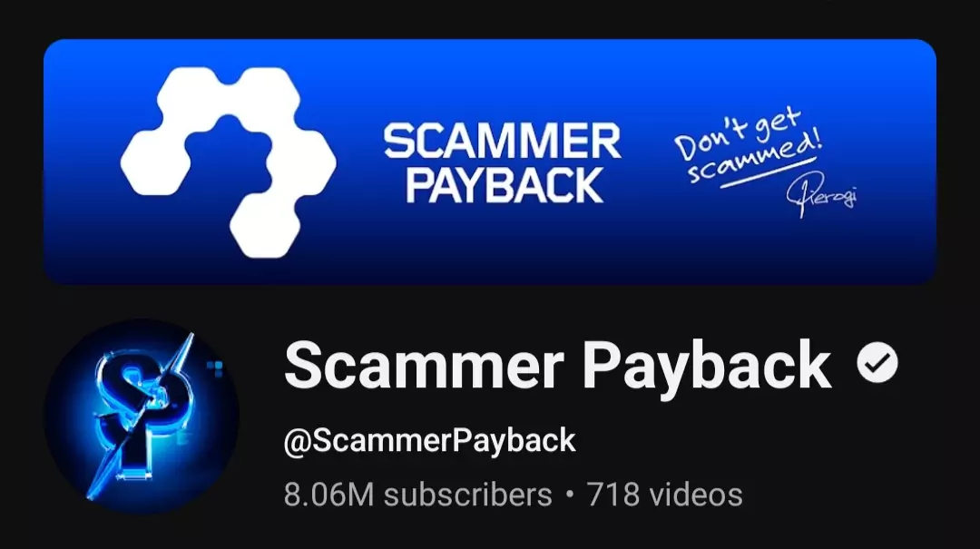
Task: Click the word SCAMMER in banner
Action: pyautogui.click(x=503, y=142)
